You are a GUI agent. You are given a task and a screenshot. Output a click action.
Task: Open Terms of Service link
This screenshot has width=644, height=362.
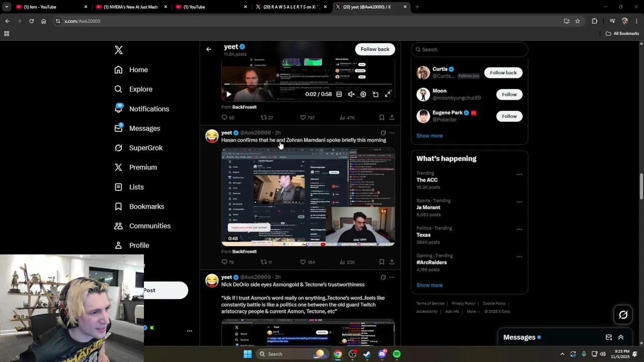(x=430, y=304)
